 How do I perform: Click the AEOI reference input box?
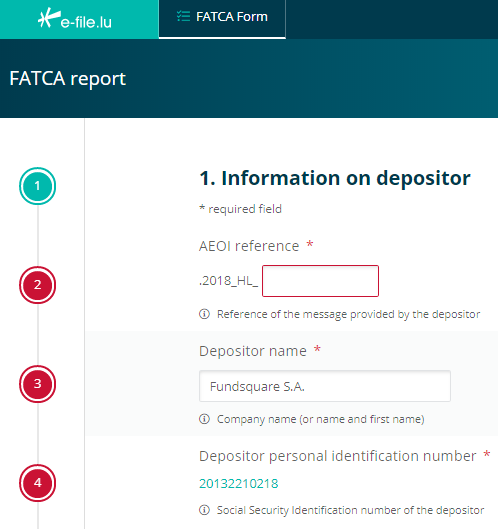pyautogui.click(x=320, y=281)
